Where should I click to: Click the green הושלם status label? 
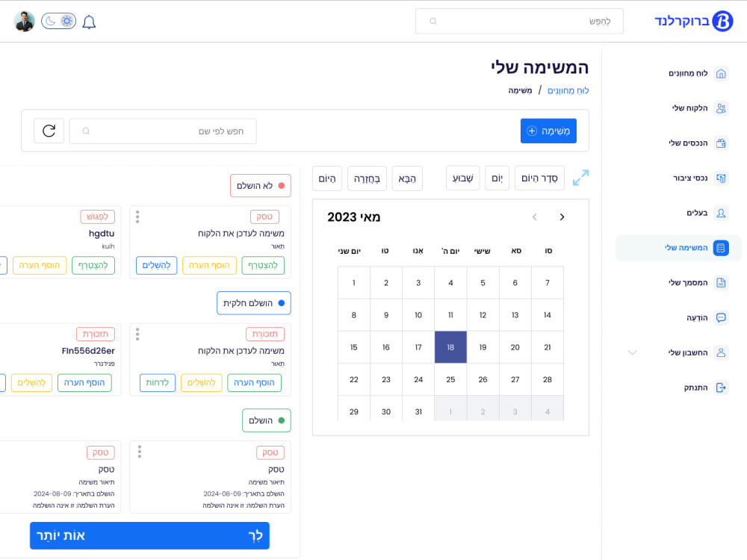tap(267, 420)
